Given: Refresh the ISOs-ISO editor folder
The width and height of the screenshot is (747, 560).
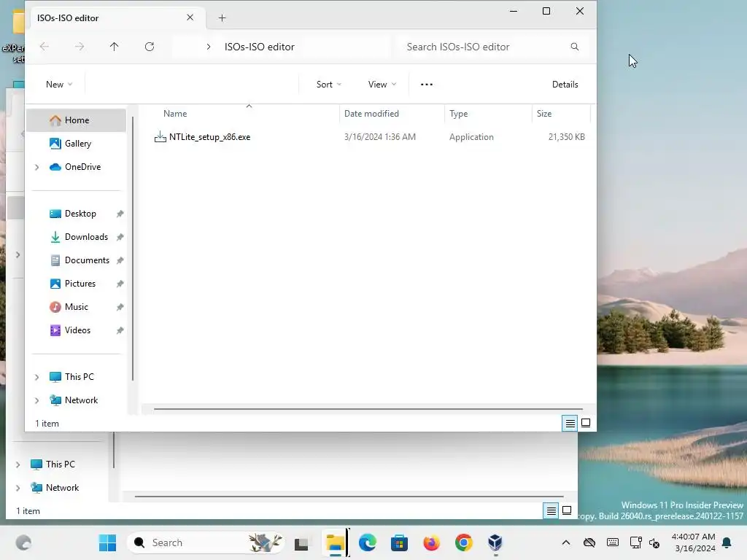Looking at the screenshot, I should [150, 47].
